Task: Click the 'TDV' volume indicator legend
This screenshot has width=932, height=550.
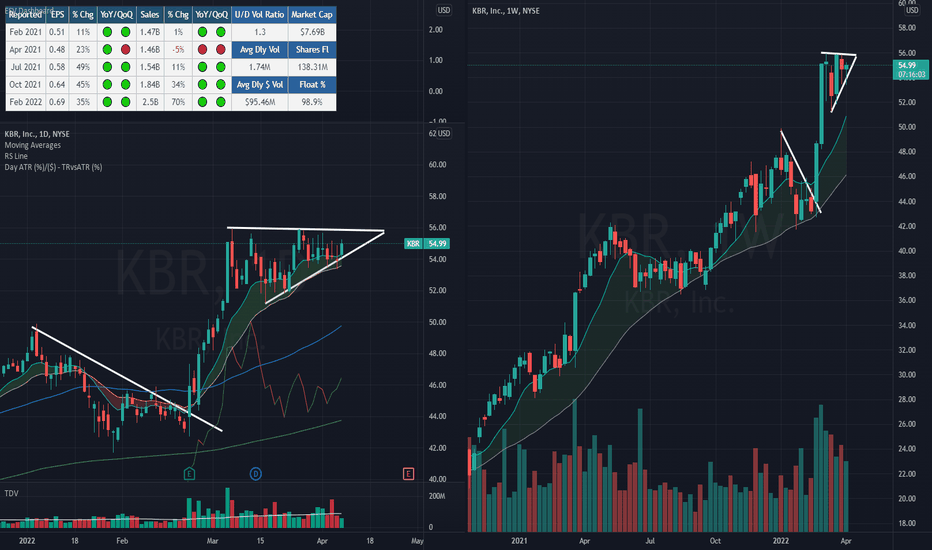Action: 11,494
